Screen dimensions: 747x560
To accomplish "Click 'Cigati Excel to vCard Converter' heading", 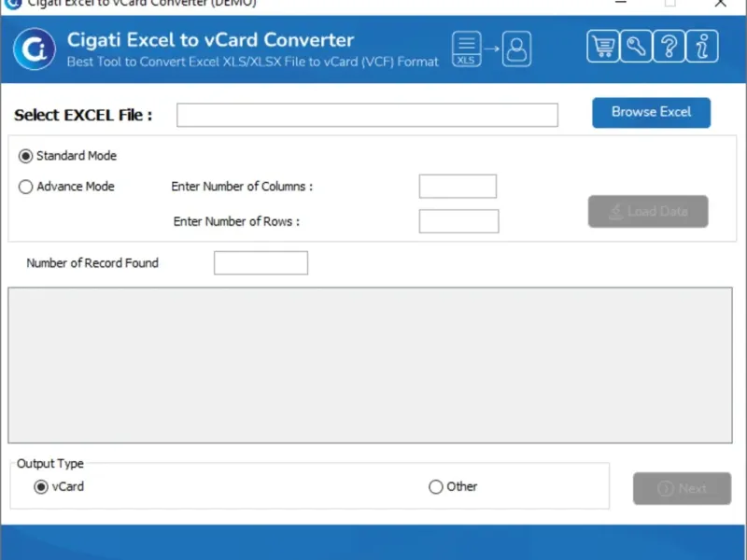I will point(210,40).
